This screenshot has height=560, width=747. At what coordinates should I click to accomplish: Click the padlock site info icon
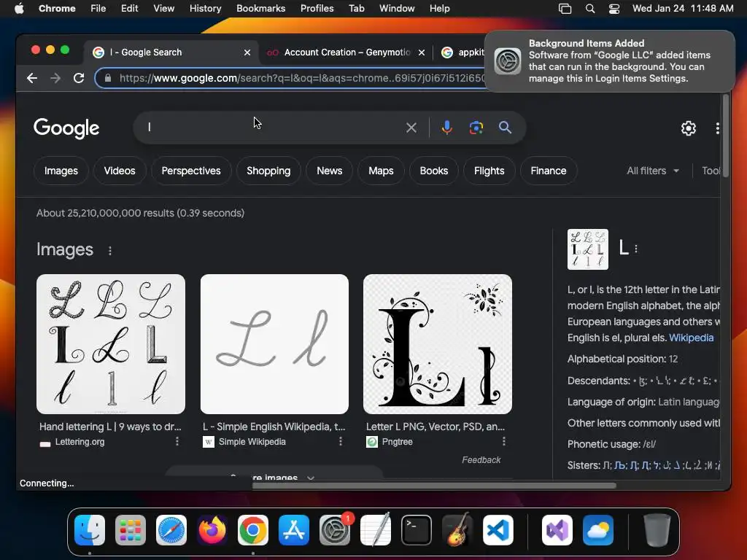pyautogui.click(x=108, y=78)
